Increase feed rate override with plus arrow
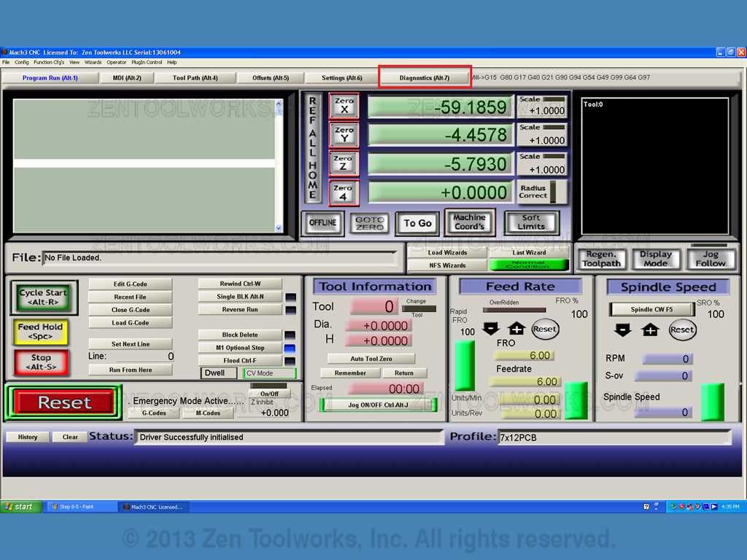The image size is (747, 560). [516, 328]
